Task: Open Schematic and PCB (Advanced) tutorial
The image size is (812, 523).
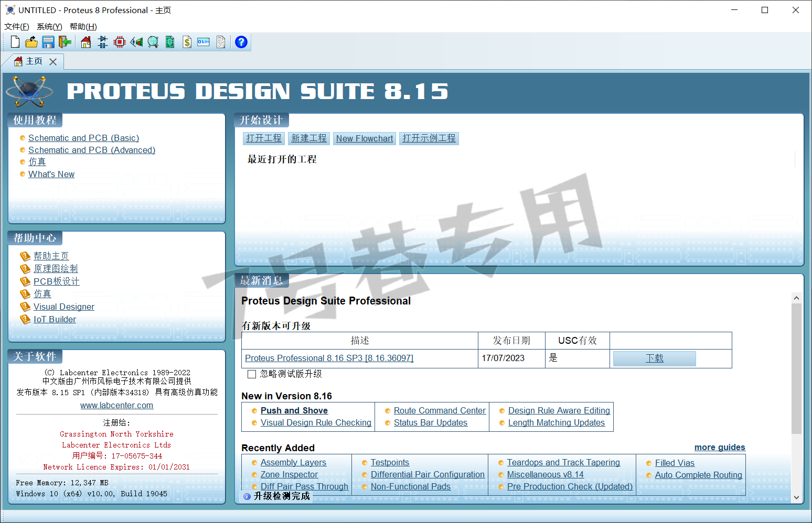Action: [x=92, y=150]
